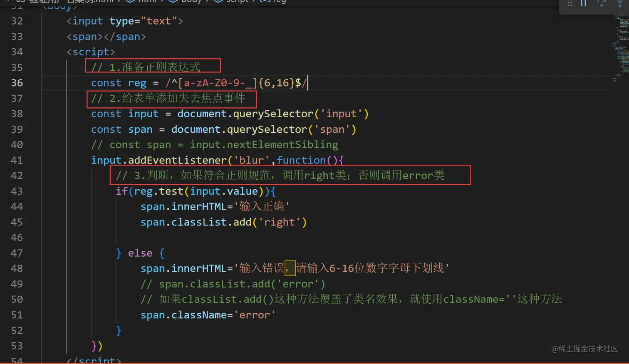
Task: Pause debugging from the floating debug toolbar
Action: point(584,3)
